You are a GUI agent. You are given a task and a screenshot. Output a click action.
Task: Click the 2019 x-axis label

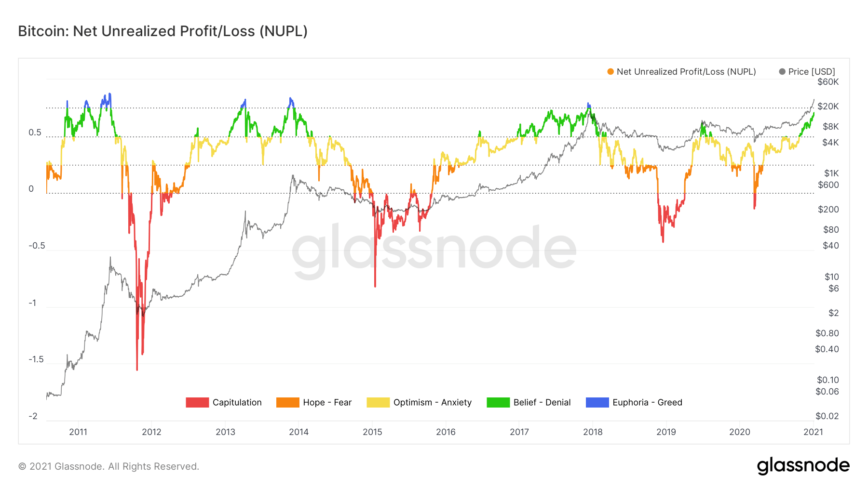coord(666,432)
